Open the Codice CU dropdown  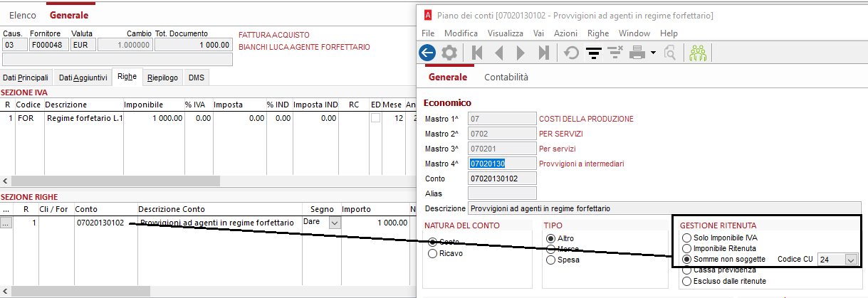tap(850, 260)
